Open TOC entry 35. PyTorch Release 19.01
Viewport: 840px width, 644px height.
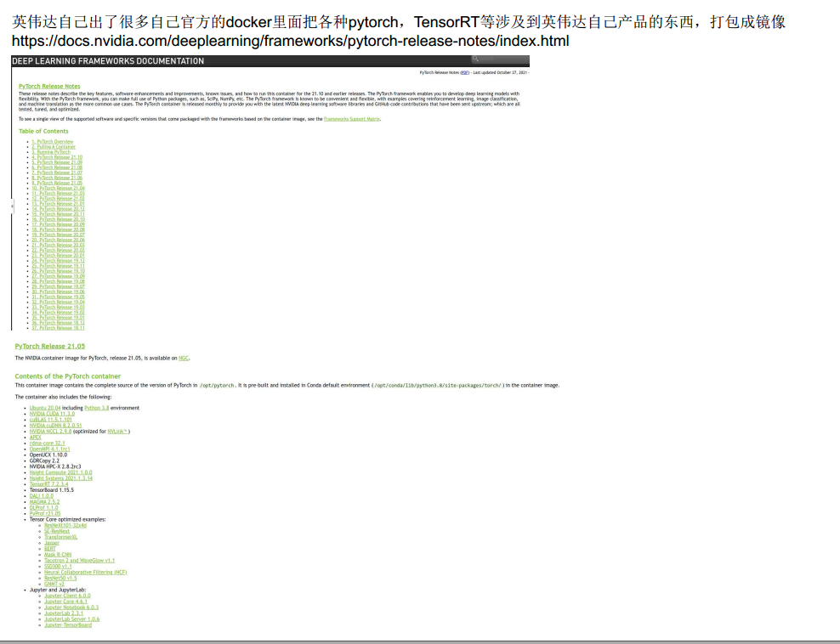(58, 318)
